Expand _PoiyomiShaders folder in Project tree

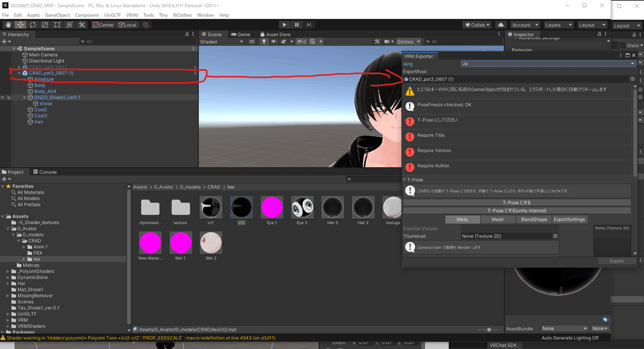[x=8, y=271]
